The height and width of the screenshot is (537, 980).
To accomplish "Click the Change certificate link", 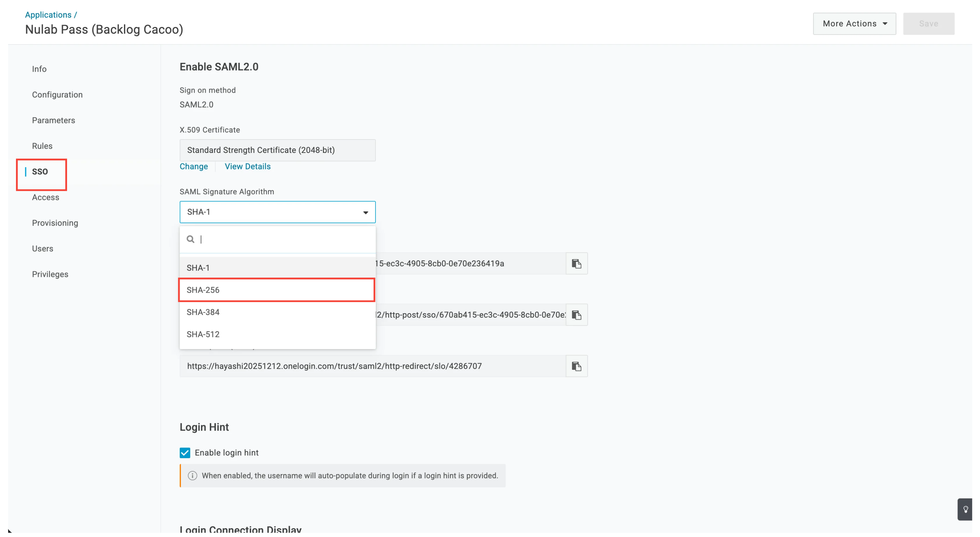I will [194, 167].
